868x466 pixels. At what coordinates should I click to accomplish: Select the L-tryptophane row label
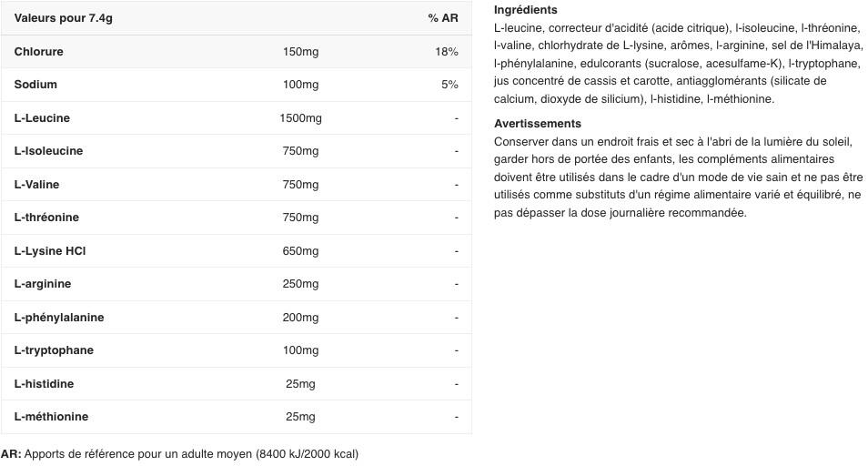54,350
